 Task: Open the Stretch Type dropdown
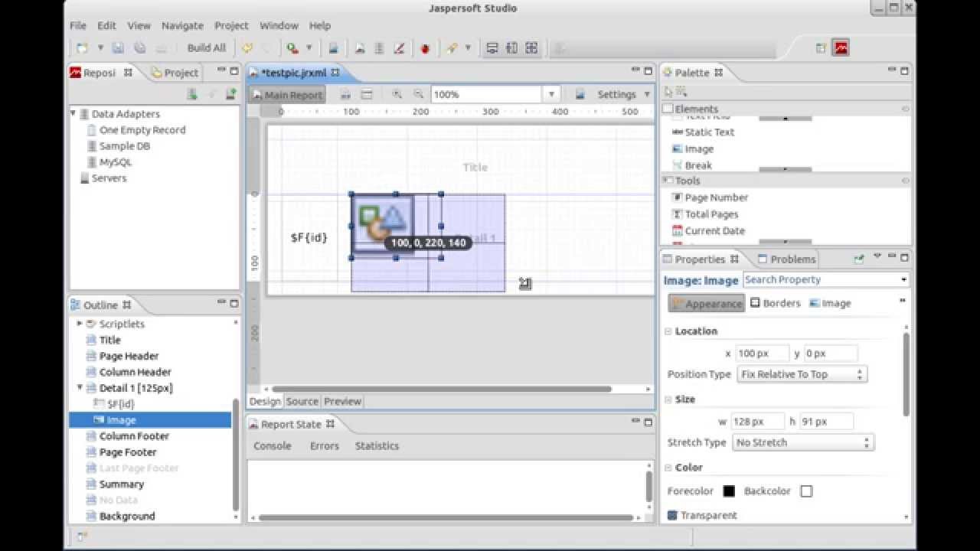click(802, 442)
